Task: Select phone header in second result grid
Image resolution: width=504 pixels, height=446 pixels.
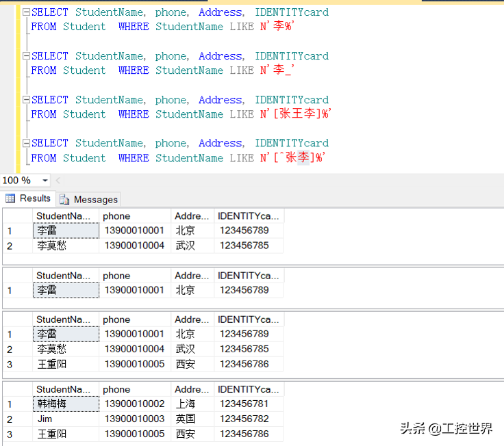Action: coord(135,276)
